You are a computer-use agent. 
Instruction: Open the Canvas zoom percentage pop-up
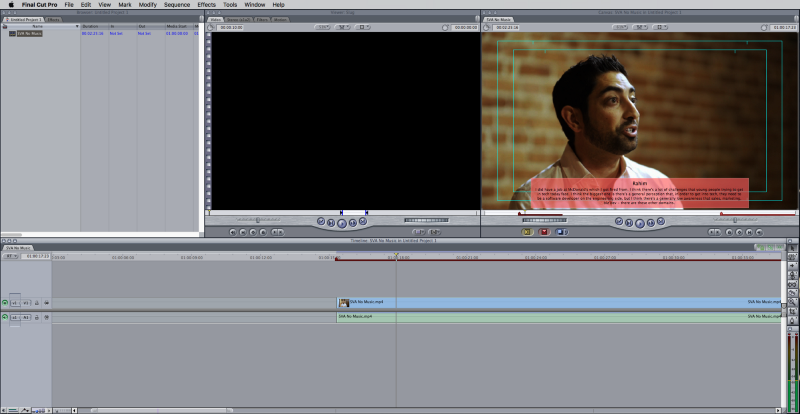coord(619,27)
